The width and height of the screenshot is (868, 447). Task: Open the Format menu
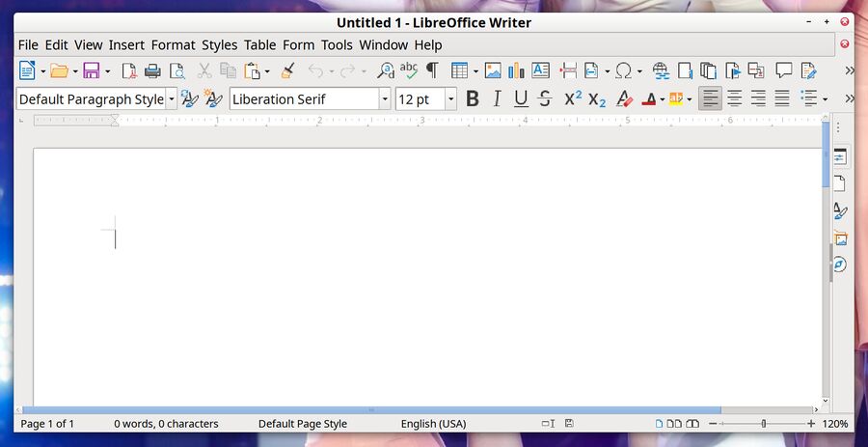[x=174, y=44]
